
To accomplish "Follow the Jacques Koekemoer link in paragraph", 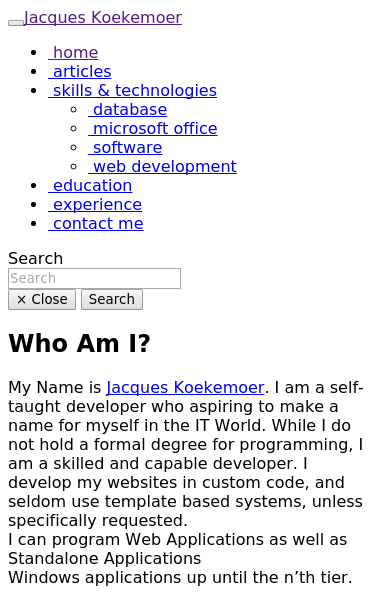I will tap(185, 387).
